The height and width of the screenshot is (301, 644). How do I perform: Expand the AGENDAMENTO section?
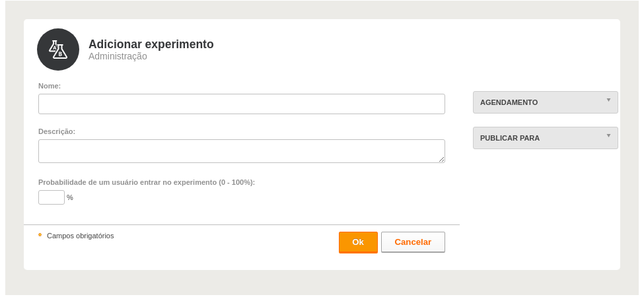pyautogui.click(x=546, y=102)
